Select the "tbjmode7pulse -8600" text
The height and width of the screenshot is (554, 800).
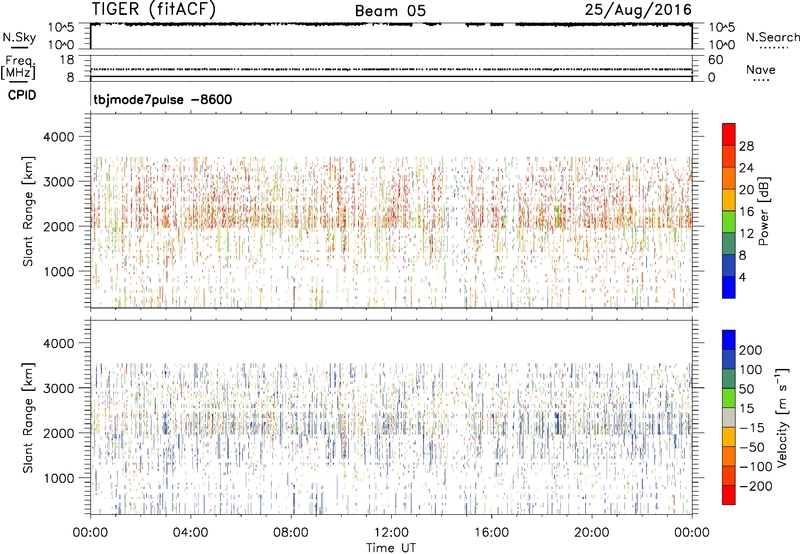tap(163, 99)
